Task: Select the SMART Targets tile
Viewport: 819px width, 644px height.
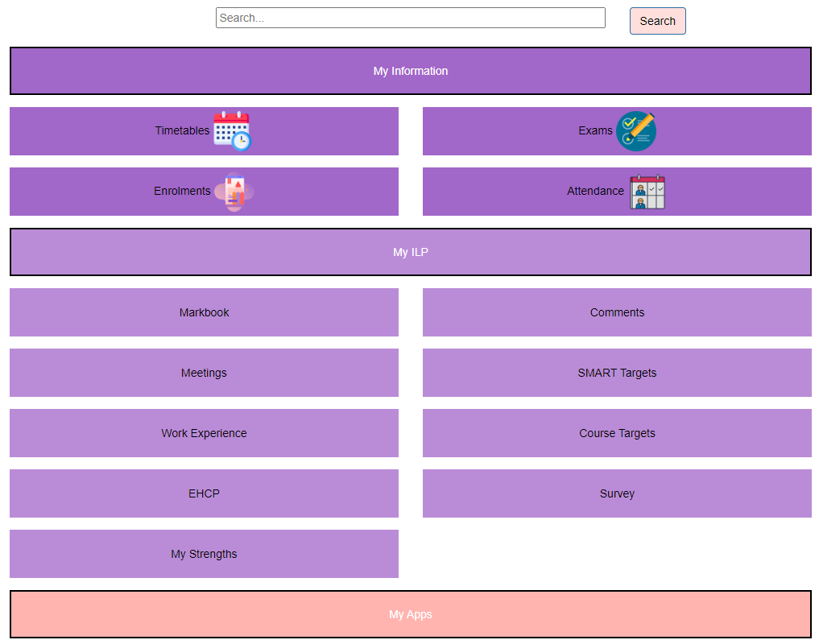Action: point(617,373)
